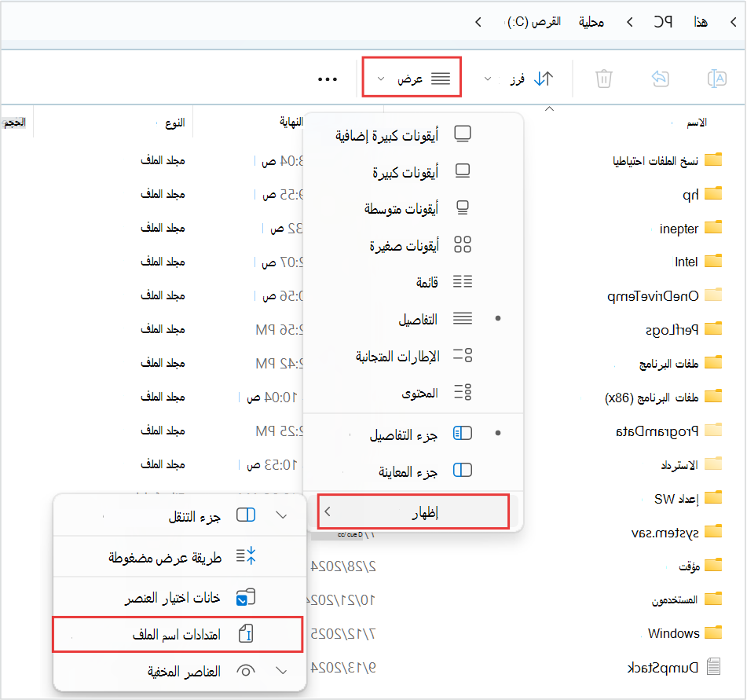The image size is (747, 700).
Task: Click PC breadcrumb segment
Action: click(663, 21)
